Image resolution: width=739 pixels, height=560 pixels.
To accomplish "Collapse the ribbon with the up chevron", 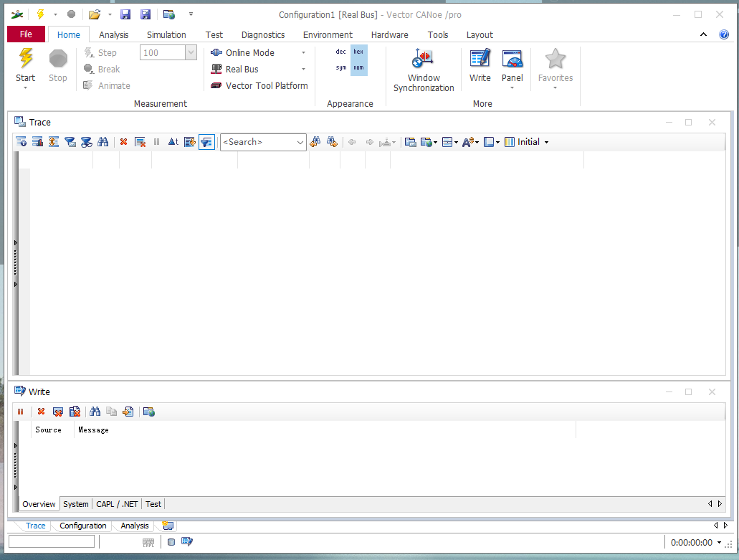I will 703,34.
